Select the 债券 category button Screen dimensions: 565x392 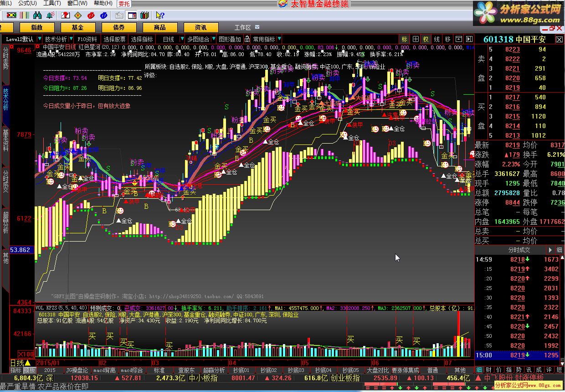119,27
